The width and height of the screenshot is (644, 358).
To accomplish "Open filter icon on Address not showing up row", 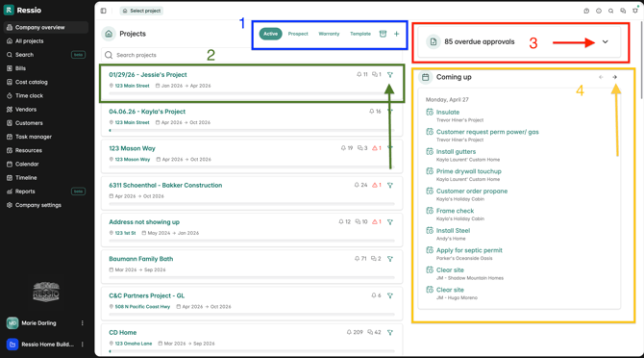I will point(390,222).
